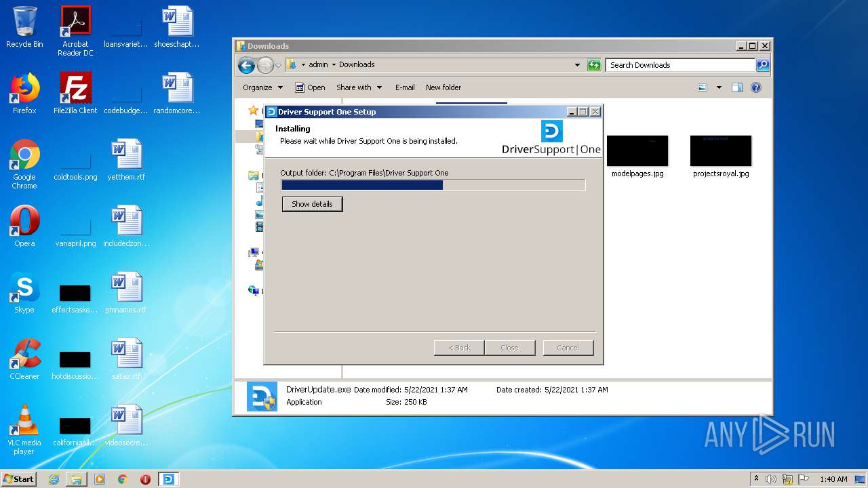Expand the view options dropdown arrow
The height and width of the screenshot is (488, 868).
point(719,87)
